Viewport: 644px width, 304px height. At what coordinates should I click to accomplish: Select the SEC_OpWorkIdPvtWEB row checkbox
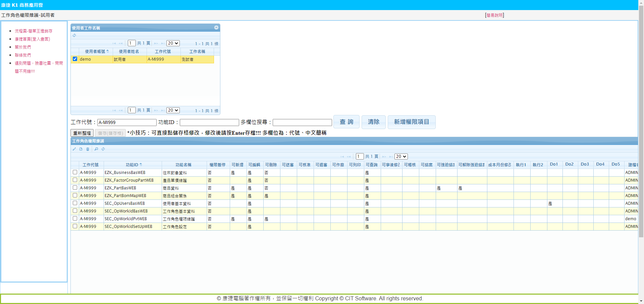(x=75, y=219)
